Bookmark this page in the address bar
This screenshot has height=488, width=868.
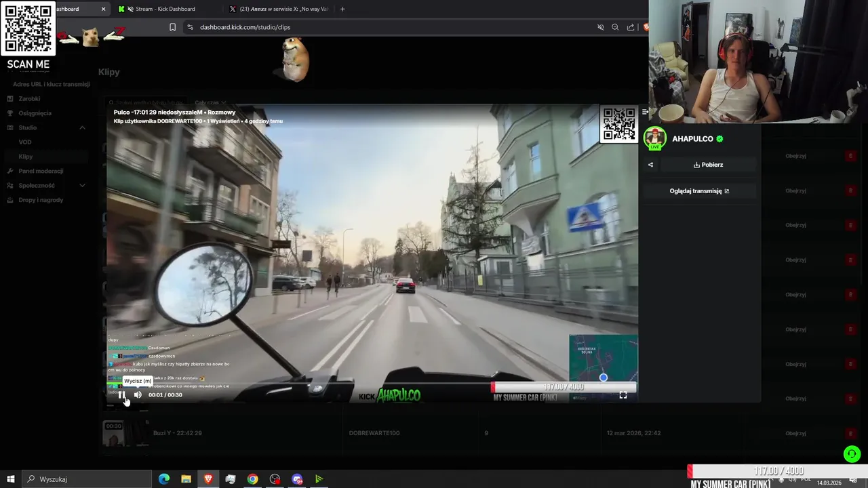pos(172,27)
